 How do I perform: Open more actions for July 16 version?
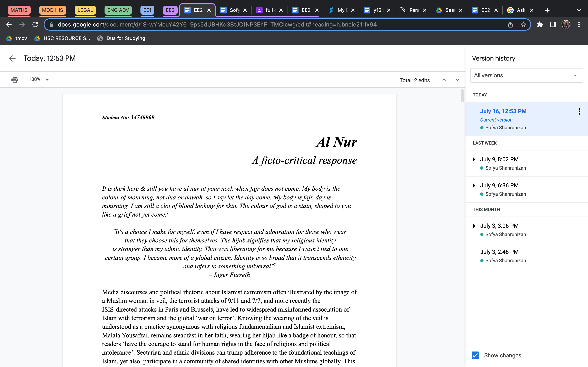point(579,111)
